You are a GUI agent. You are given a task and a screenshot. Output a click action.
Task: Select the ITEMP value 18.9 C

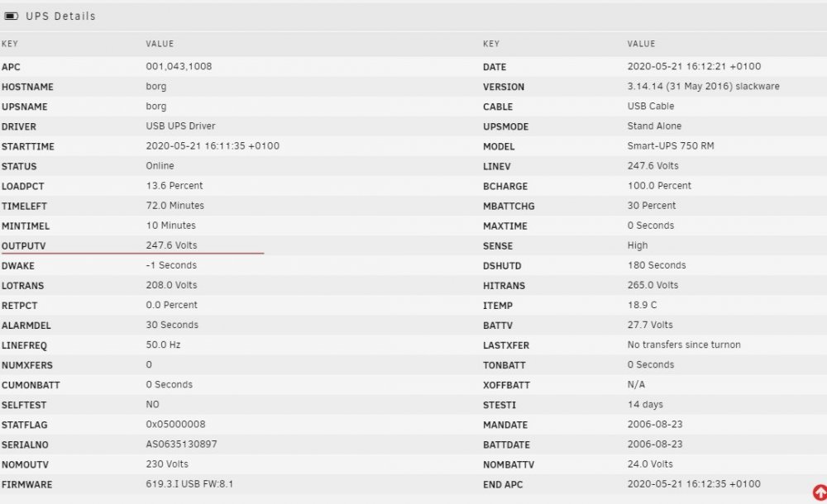(642, 305)
